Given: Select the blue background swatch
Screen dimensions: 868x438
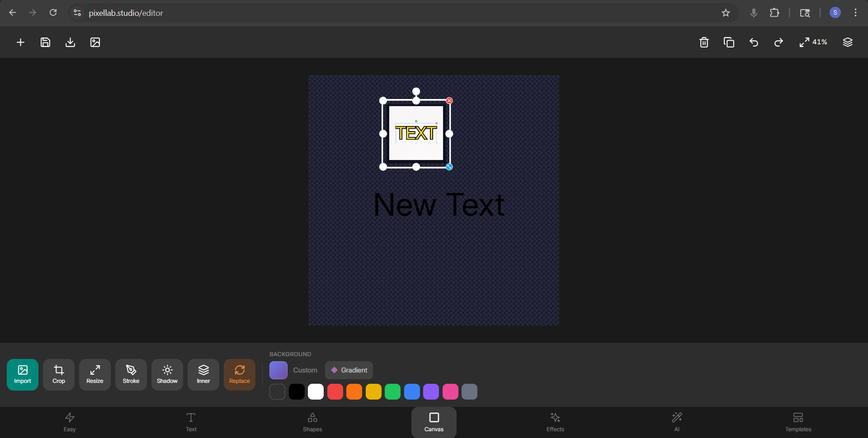Looking at the screenshot, I should pos(412,392).
